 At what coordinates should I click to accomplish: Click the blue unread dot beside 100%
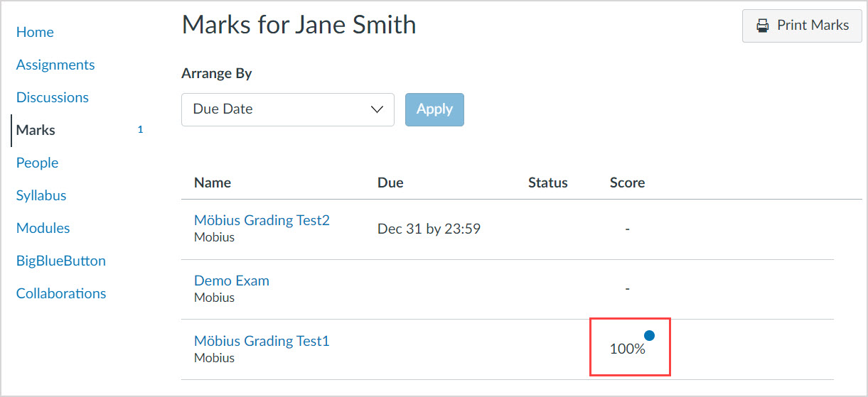pos(649,335)
